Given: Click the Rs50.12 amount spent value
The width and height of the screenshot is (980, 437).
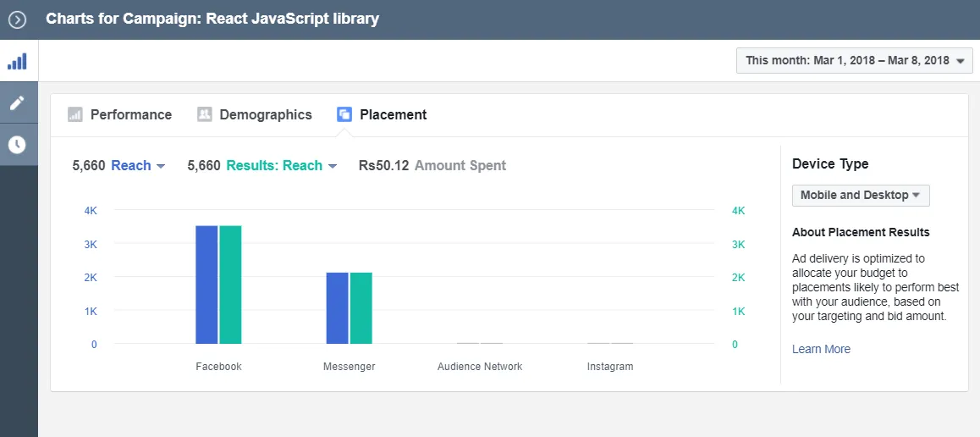Looking at the screenshot, I should [x=383, y=166].
